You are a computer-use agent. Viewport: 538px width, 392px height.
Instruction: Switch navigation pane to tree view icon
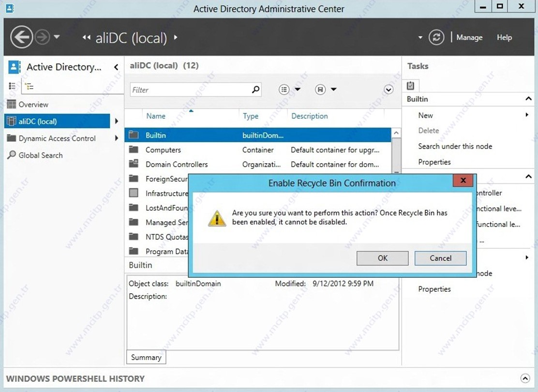30,86
